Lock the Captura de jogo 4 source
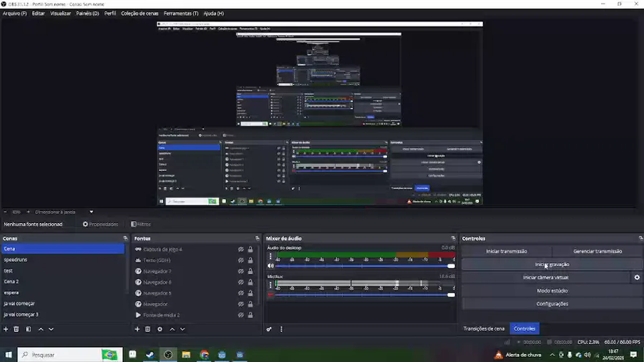 pos(250,249)
